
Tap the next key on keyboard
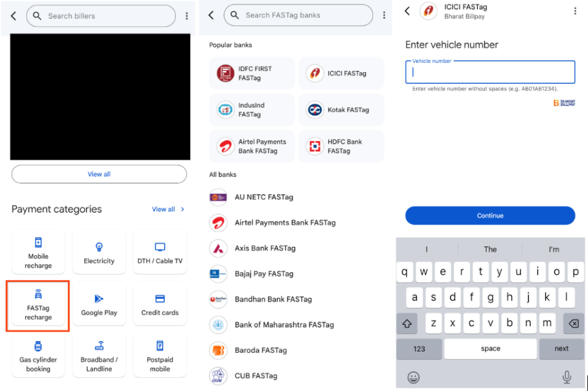562,349
